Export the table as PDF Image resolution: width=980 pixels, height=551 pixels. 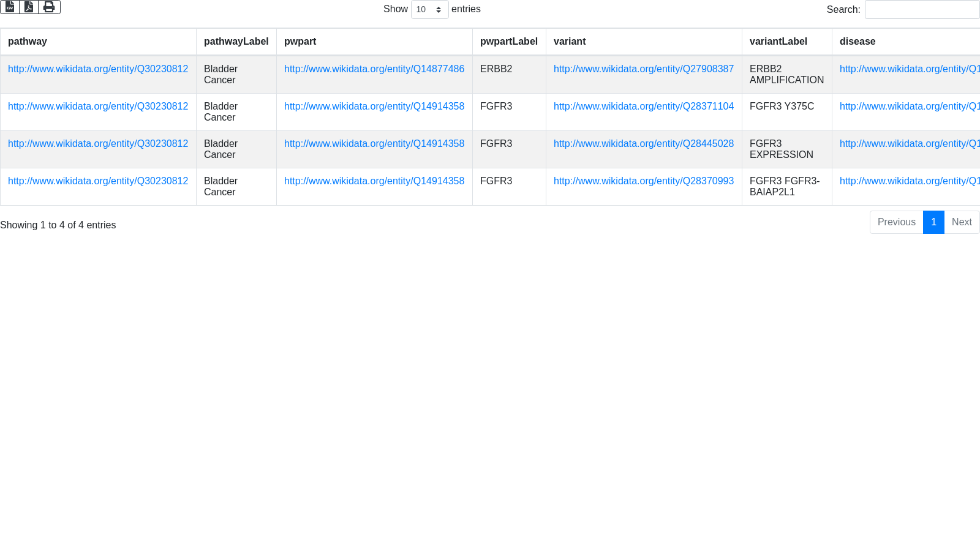pos(29,7)
